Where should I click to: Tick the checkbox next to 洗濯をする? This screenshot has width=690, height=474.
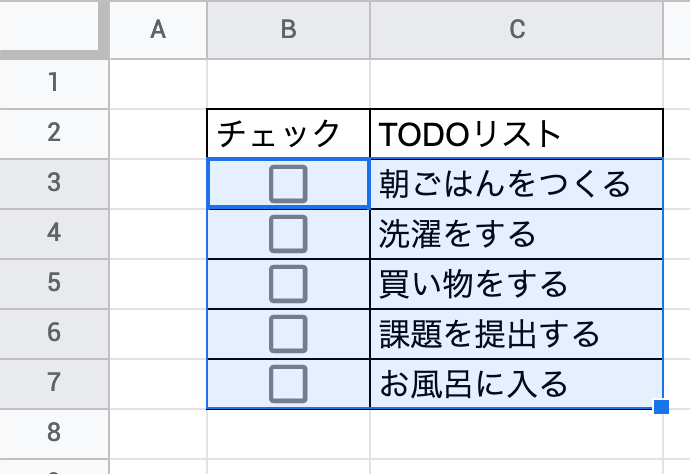tap(288, 234)
